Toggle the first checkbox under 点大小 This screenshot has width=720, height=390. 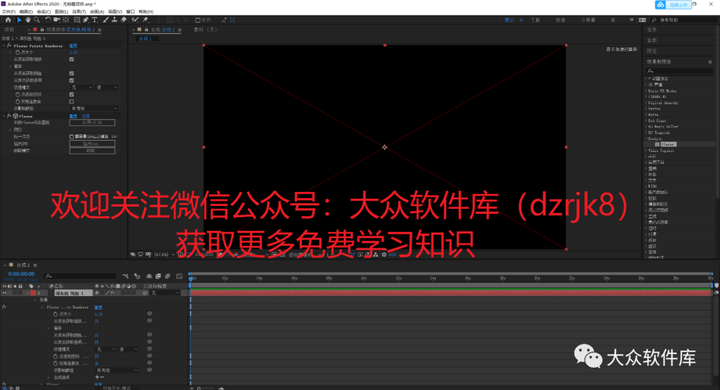coord(72,59)
